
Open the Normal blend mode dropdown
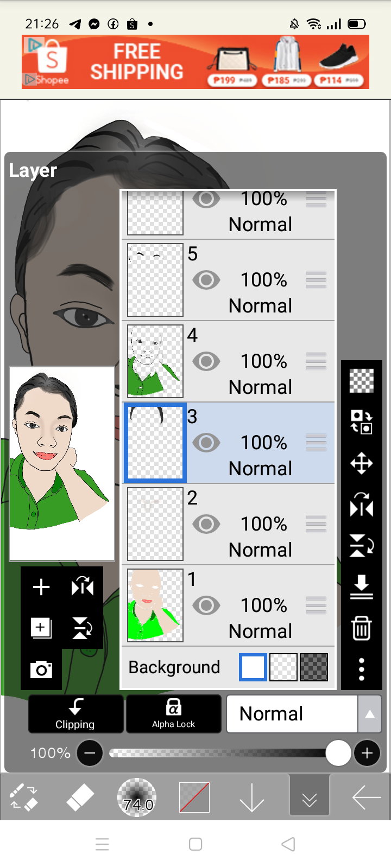click(x=292, y=714)
